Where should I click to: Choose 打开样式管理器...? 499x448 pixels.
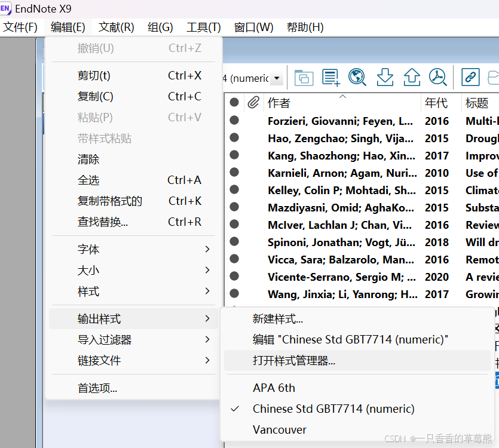click(357, 361)
